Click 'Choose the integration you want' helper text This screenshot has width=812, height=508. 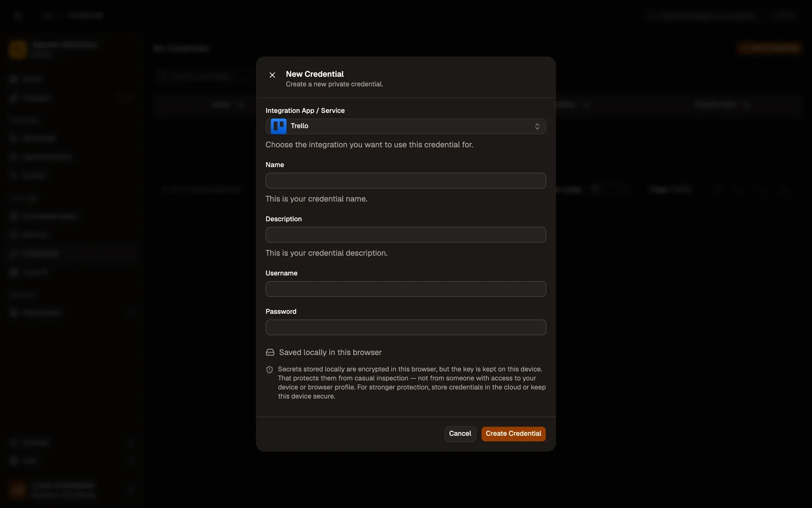tap(369, 145)
